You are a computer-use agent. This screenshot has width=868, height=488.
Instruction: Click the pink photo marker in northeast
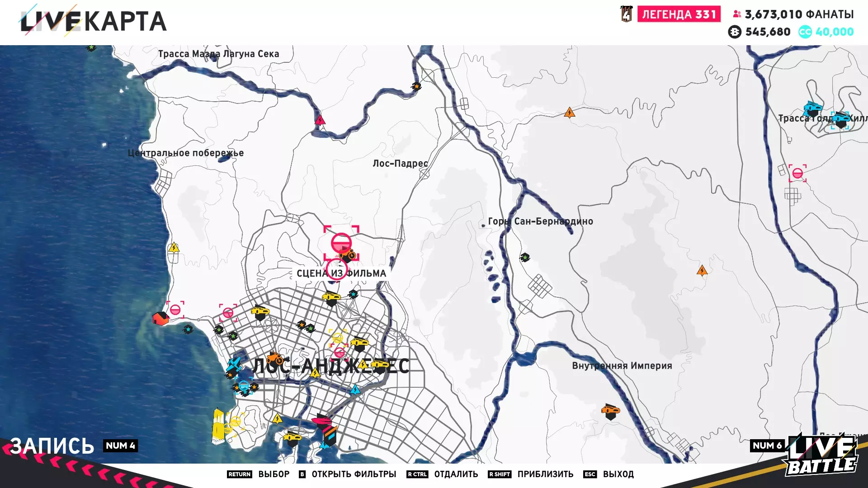tap(797, 174)
